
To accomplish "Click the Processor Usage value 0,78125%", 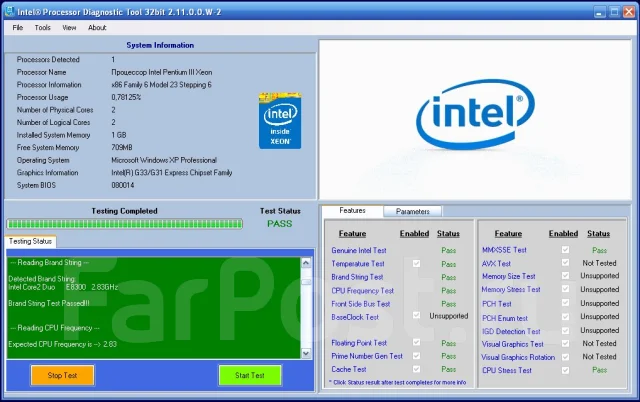I will (126, 97).
